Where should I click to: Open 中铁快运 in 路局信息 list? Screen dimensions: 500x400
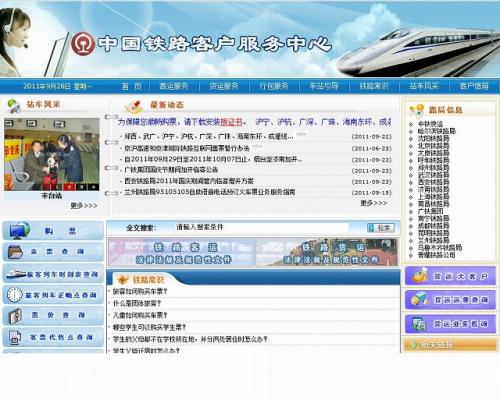click(x=430, y=124)
